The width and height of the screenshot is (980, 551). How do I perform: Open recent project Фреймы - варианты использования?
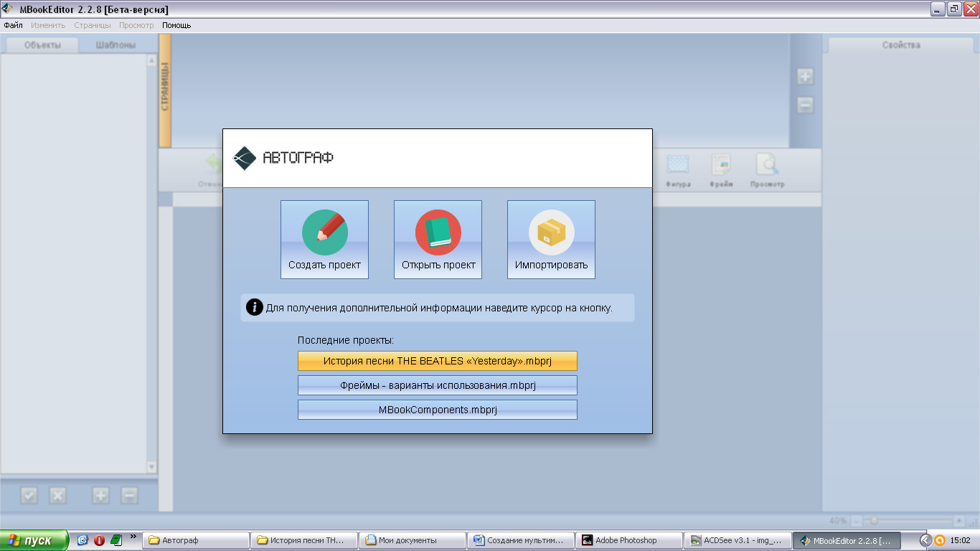point(438,385)
